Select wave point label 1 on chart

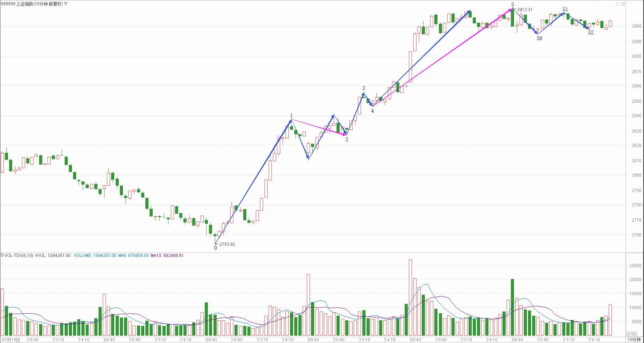291,116
